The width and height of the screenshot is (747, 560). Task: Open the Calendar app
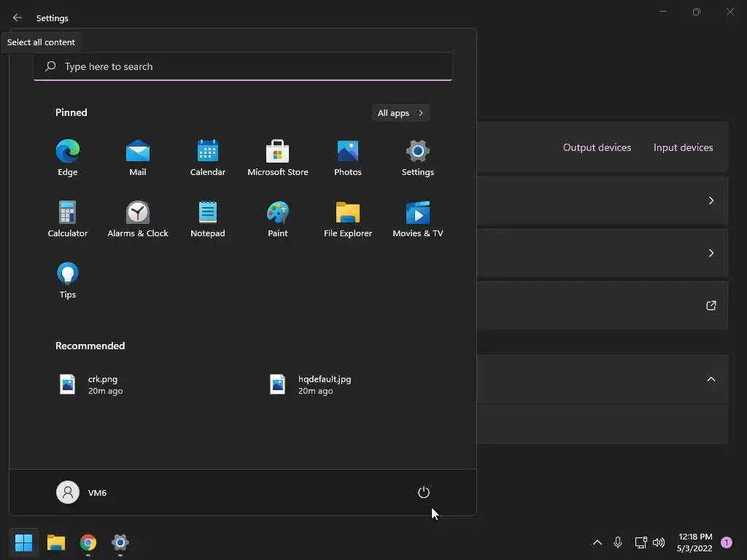pos(208,158)
